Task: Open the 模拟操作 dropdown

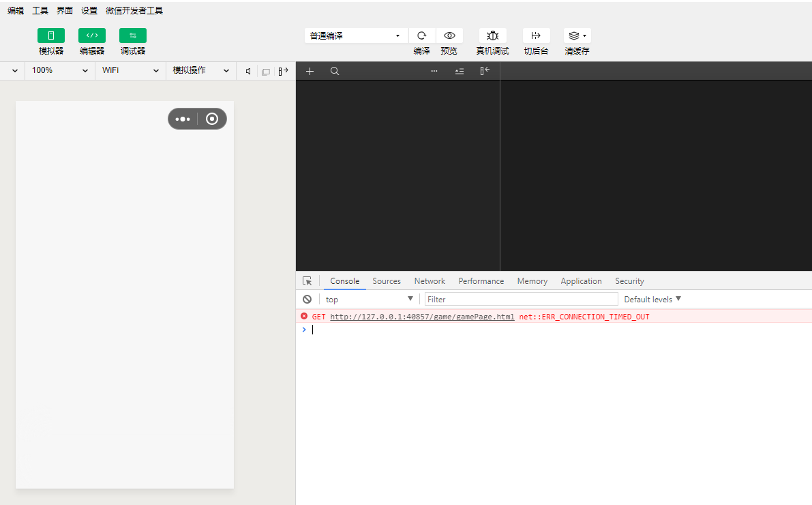Action: [201, 70]
